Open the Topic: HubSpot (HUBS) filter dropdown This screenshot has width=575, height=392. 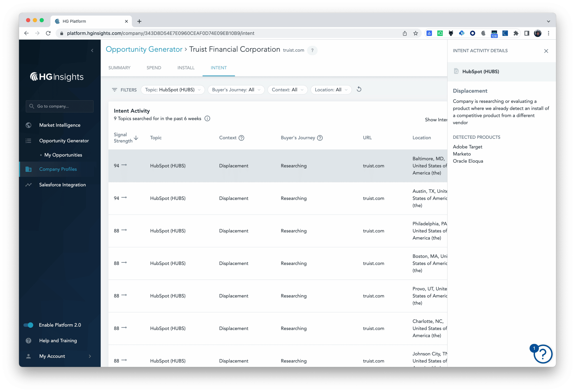click(x=172, y=90)
